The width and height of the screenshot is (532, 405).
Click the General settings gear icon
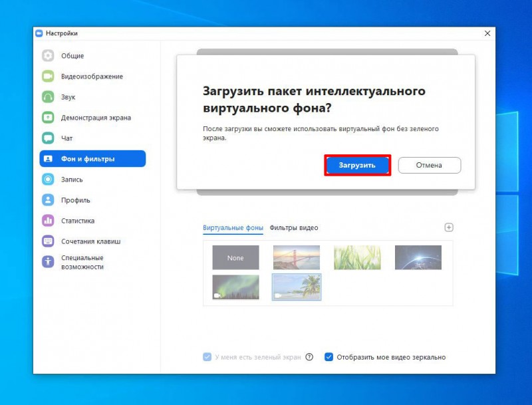[x=48, y=56]
